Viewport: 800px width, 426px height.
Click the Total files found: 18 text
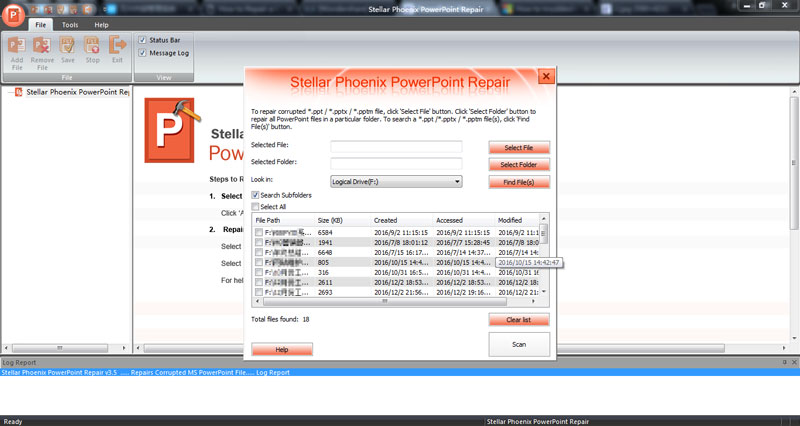click(280, 319)
